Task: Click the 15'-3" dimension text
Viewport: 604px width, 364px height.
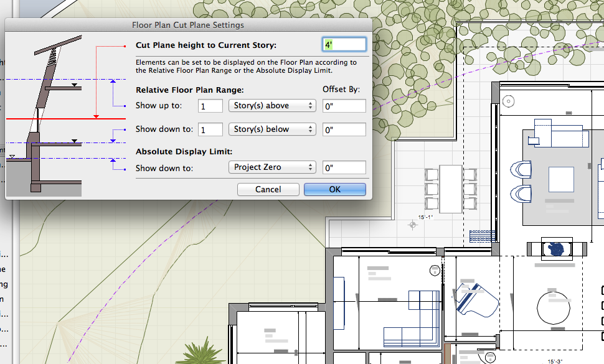Action: (555, 362)
